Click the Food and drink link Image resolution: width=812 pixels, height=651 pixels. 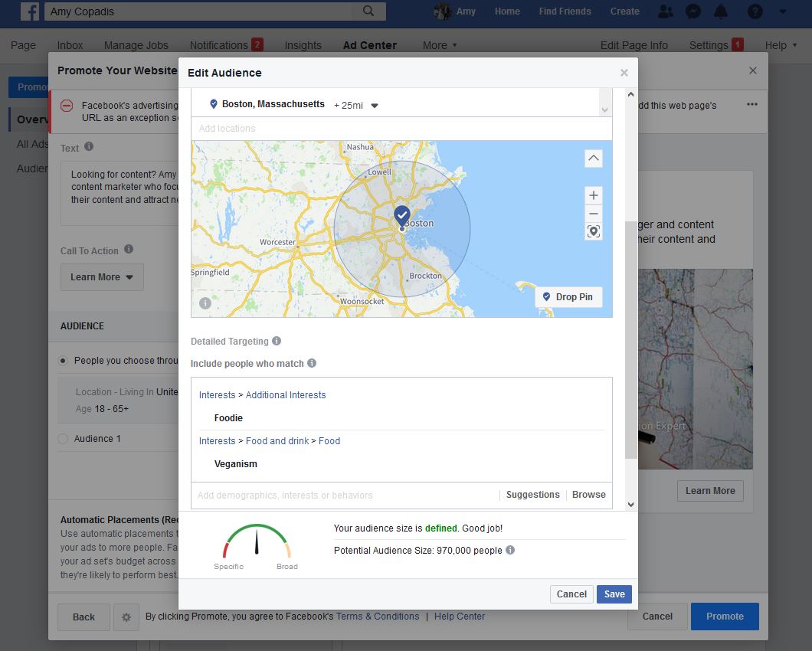tap(277, 440)
